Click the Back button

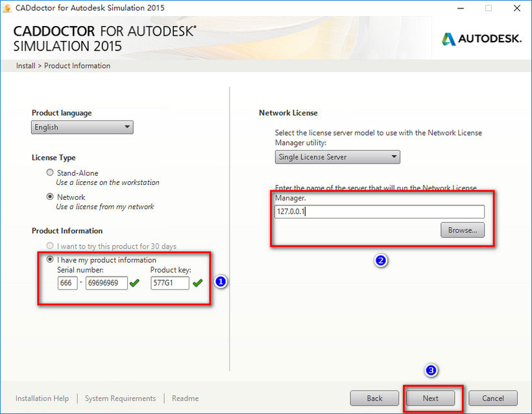374,398
